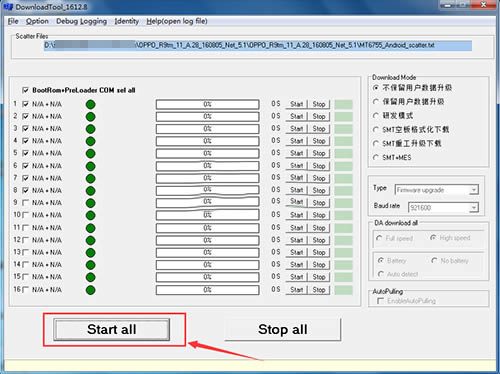The width and height of the screenshot is (500, 374).
Task: Click the green status circle in row 12
Action: click(x=90, y=240)
